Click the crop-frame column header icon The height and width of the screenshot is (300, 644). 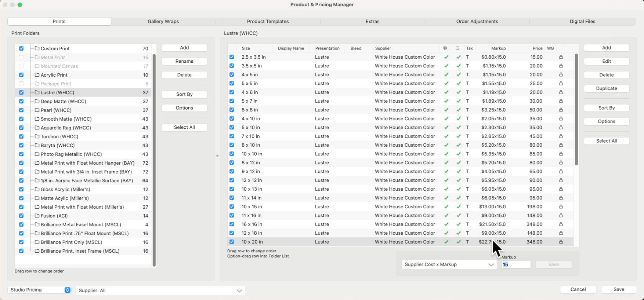[457, 48]
